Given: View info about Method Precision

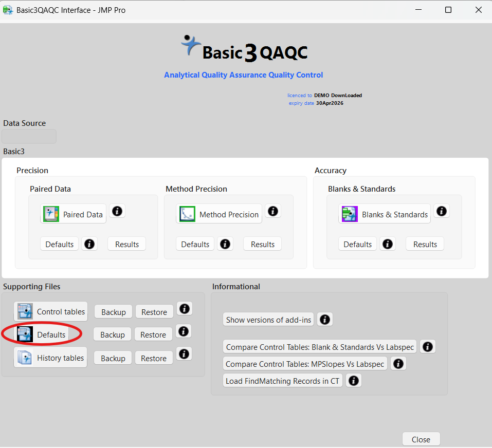Looking at the screenshot, I should point(272,211).
